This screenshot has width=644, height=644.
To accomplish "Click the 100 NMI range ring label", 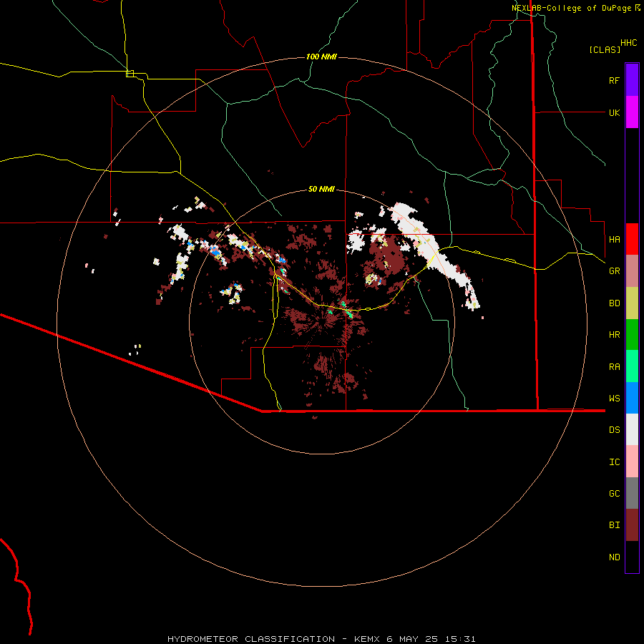I will point(321,57).
